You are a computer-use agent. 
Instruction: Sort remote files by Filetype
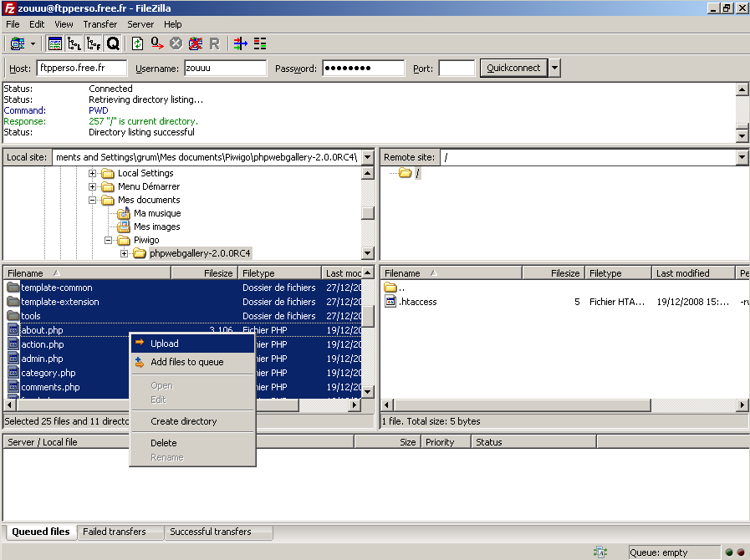coord(618,273)
